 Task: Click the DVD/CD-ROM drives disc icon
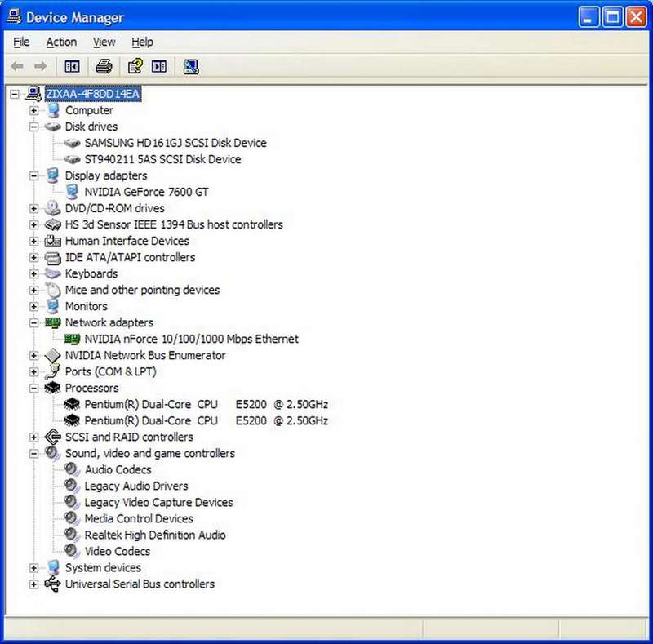[52, 208]
